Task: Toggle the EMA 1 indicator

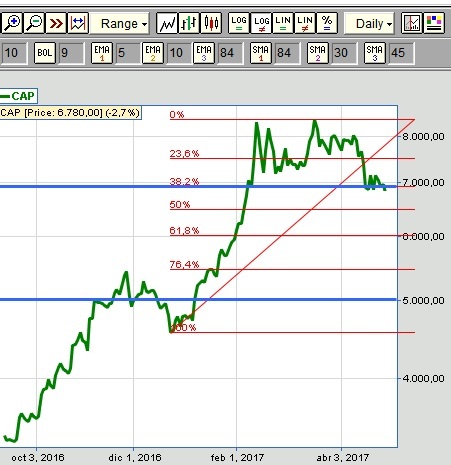Action: pyautogui.click(x=102, y=53)
